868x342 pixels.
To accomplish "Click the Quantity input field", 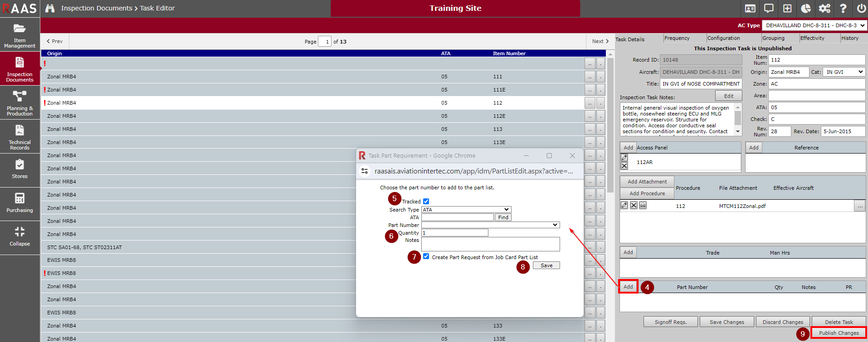I will coord(454,233).
